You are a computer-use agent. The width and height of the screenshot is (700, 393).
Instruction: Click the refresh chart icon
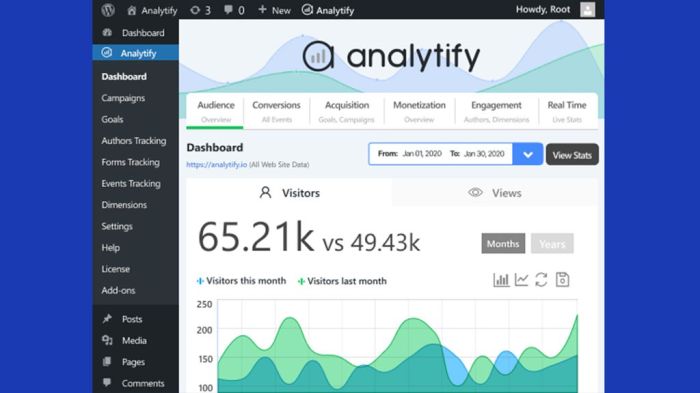tap(541, 280)
